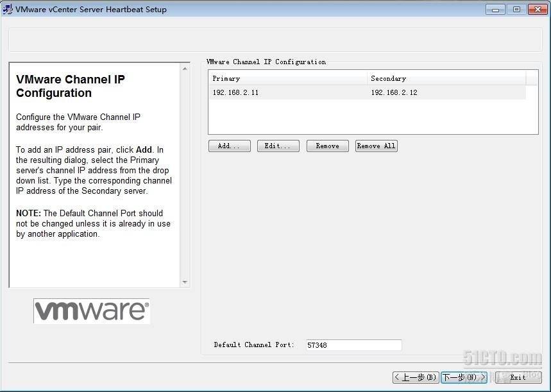Sort by the Secondary column header
The width and height of the screenshot is (551, 392).
pos(446,78)
